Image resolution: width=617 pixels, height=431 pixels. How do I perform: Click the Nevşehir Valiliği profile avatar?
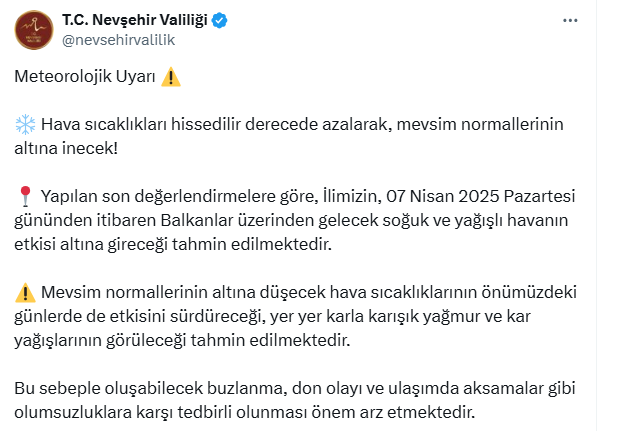click(x=34, y=30)
